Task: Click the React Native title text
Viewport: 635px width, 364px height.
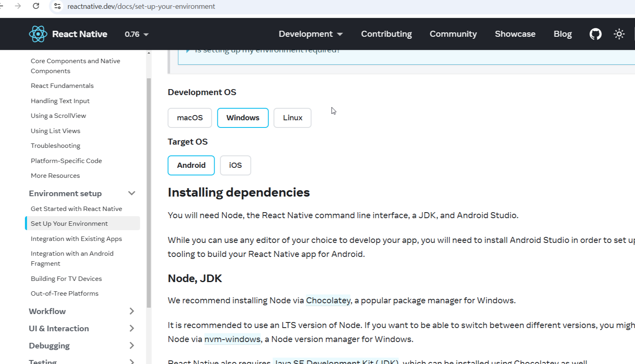Action: 80,34
